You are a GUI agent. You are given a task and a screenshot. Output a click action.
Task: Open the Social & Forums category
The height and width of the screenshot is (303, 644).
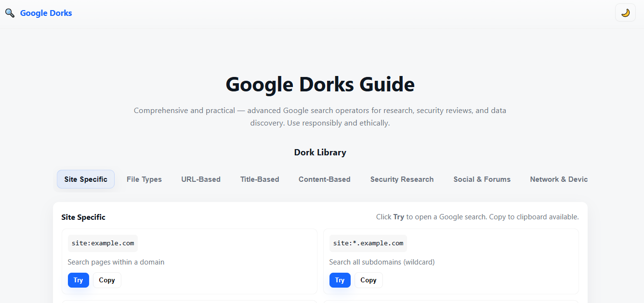(482, 179)
